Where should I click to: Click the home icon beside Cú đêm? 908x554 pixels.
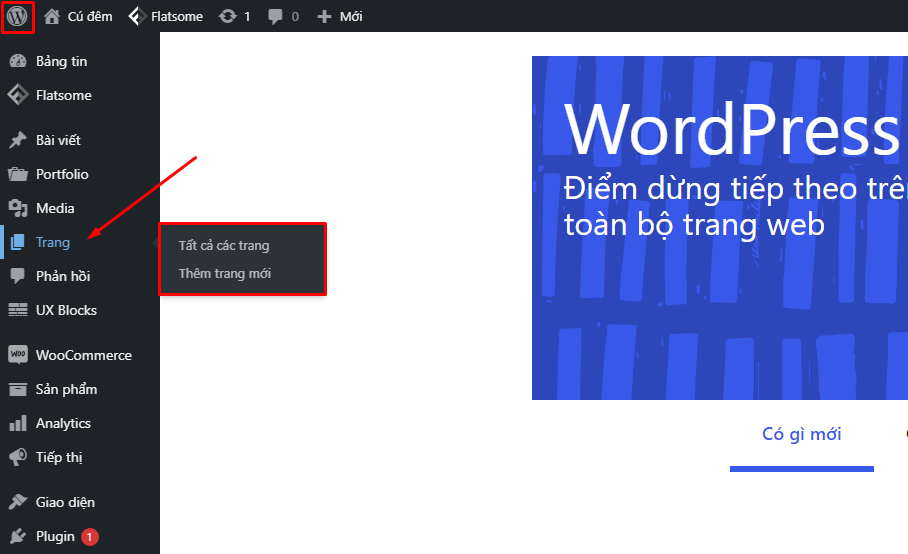[x=52, y=16]
